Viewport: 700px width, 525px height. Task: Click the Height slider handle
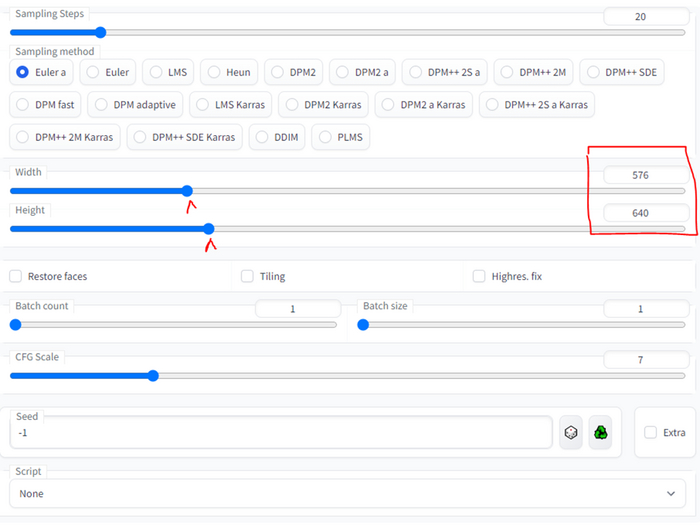coord(209,229)
